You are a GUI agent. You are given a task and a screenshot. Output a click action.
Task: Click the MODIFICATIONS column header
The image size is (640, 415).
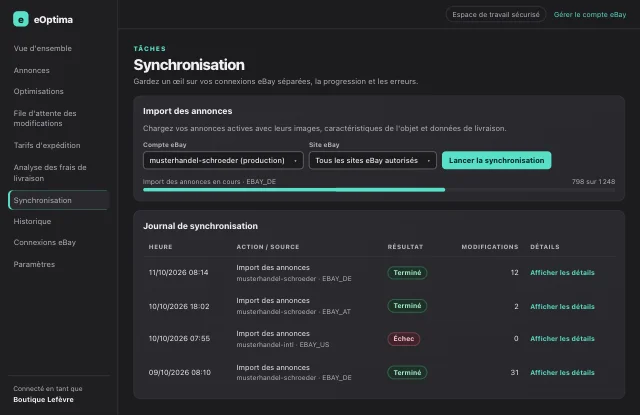point(490,247)
